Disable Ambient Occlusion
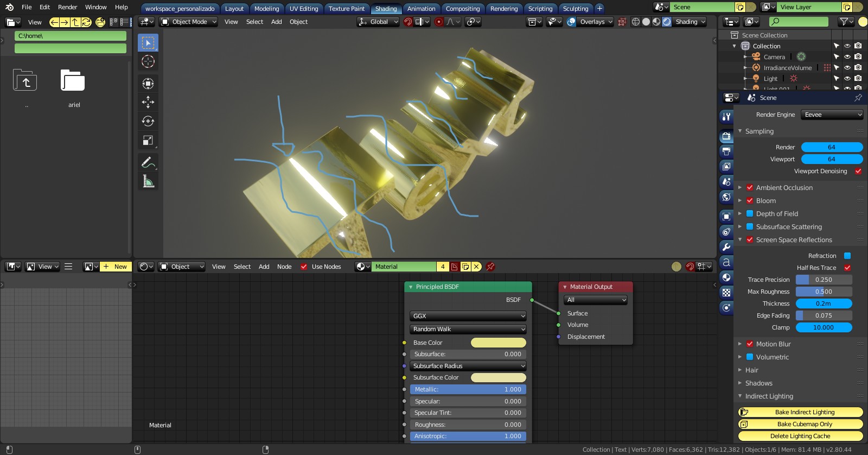This screenshot has height=455, width=868. click(750, 188)
